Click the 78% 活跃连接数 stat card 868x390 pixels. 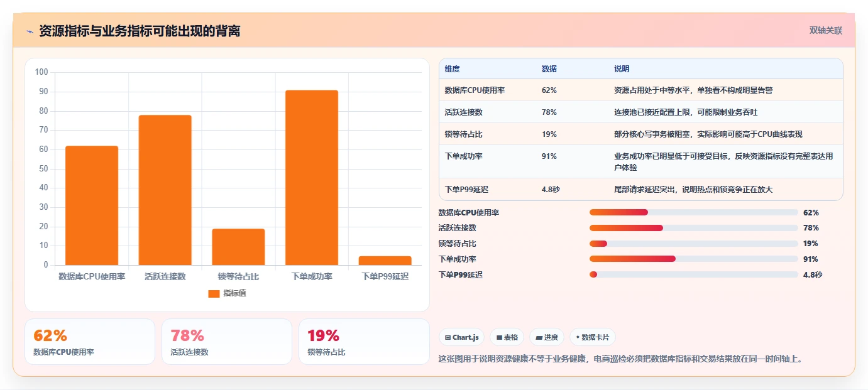(227, 342)
